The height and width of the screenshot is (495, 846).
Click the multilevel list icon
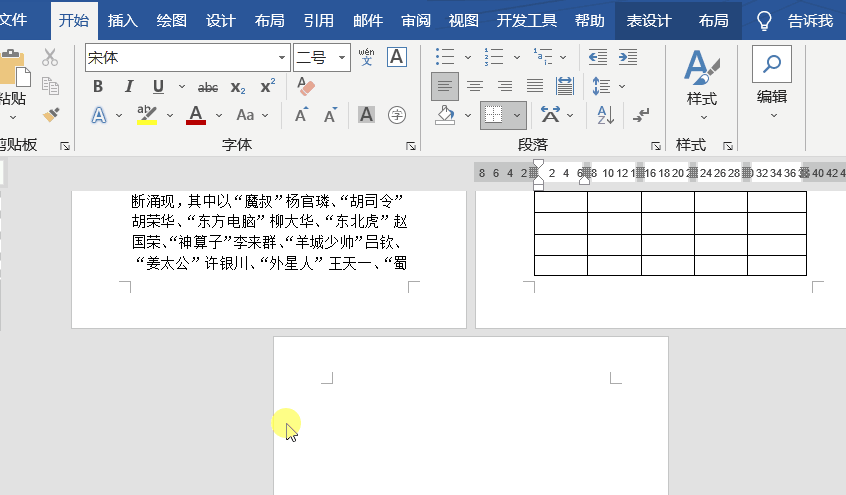[543, 57]
